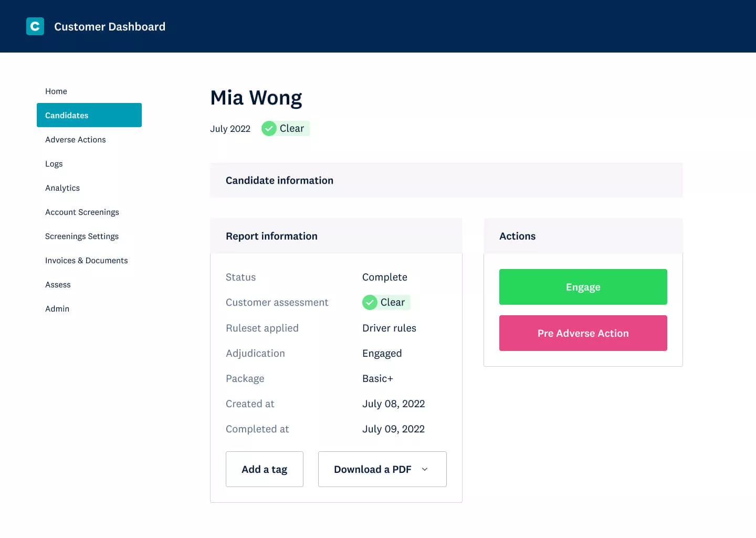Expand the chevron next to Download a PDF

(x=425, y=469)
